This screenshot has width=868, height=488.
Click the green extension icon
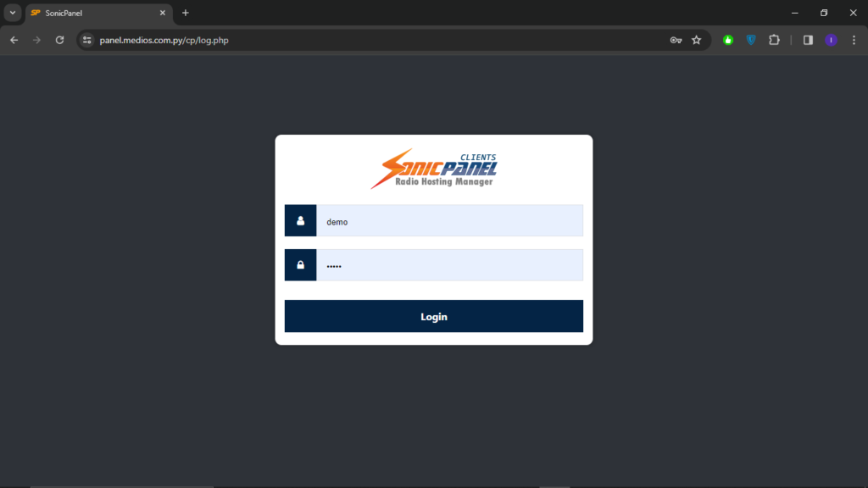pyautogui.click(x=728, y=40)
